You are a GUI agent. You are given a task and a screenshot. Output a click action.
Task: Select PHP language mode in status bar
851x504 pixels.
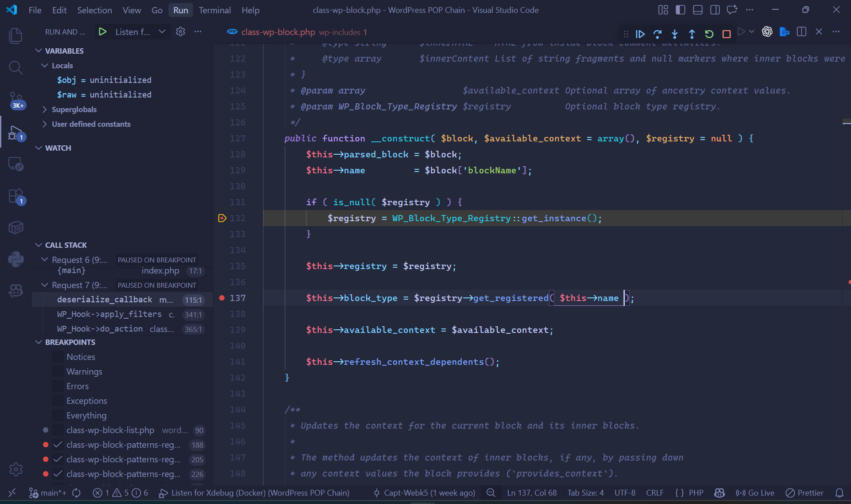pos(696,493)
